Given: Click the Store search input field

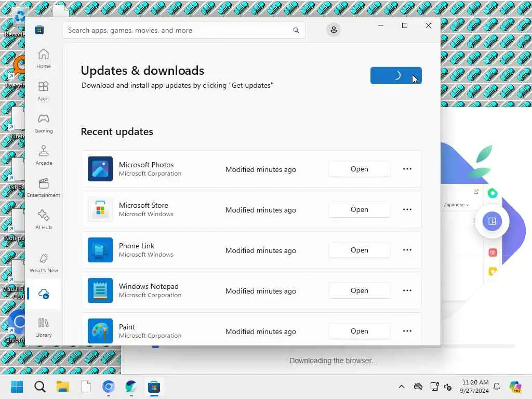Looking at the screenshot, I should tap(183, 30).
